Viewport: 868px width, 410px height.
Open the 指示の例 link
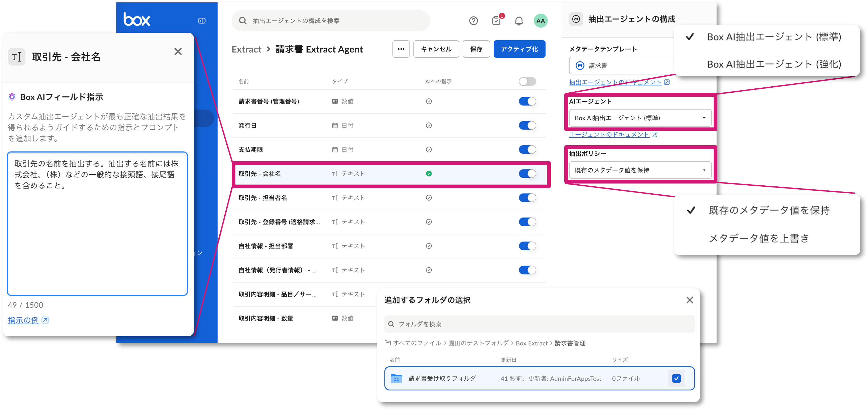(x=23, y=320)
